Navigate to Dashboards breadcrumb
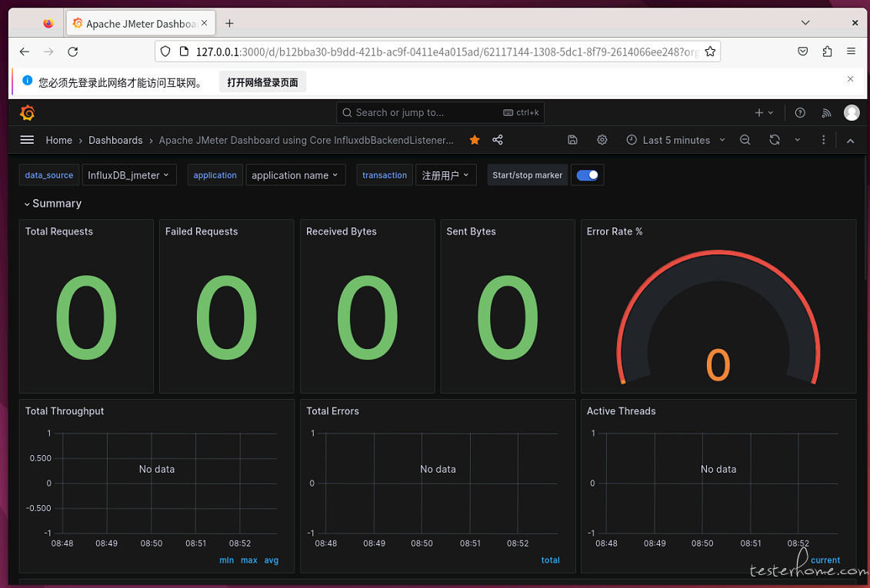This screenshot has height=588, width=870. pos(115,140)
